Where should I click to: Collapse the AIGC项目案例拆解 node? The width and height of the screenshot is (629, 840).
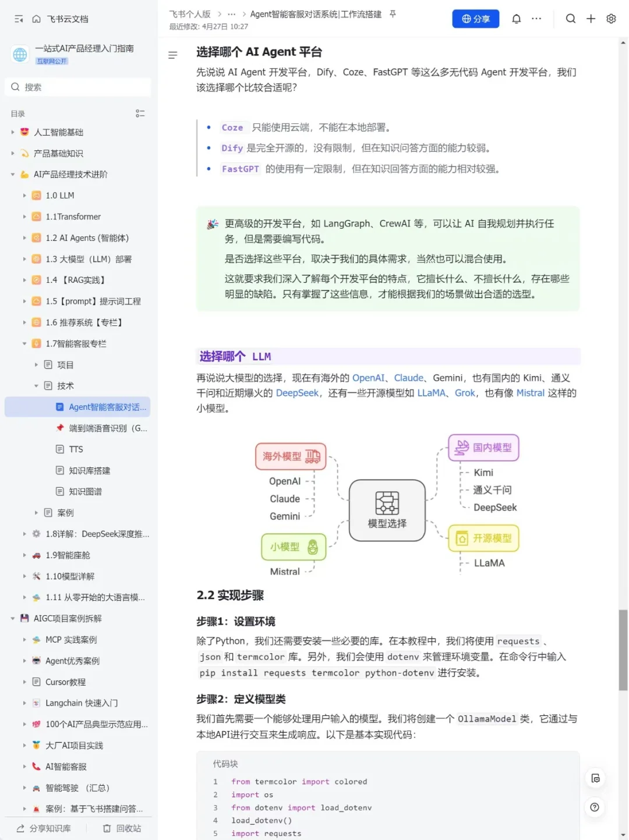pos(13,618)
